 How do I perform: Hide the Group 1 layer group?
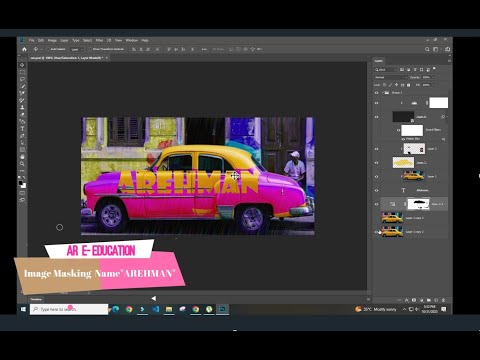tap(377, 93)
